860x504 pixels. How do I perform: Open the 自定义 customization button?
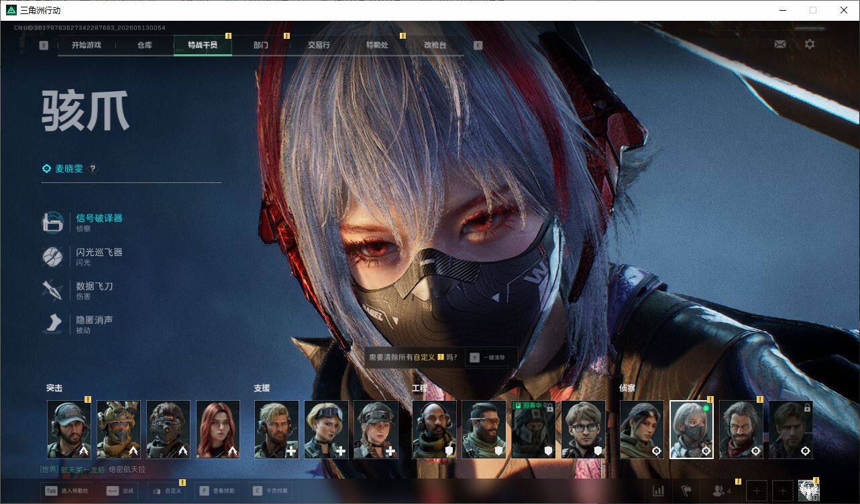(x=166, y=491)
